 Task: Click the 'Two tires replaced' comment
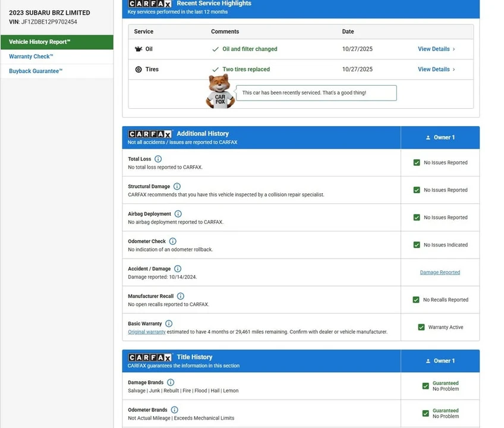click(x=246, y=69)
